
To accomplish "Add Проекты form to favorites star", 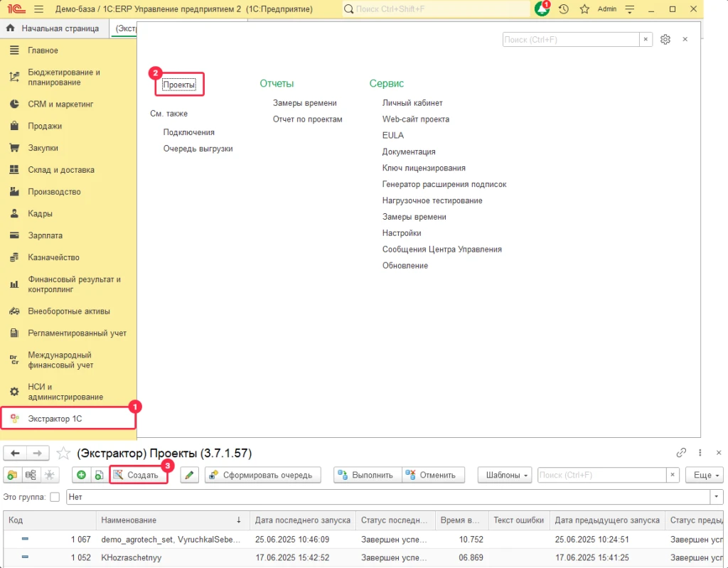I will pyautogui.click(x=64, y=453).
